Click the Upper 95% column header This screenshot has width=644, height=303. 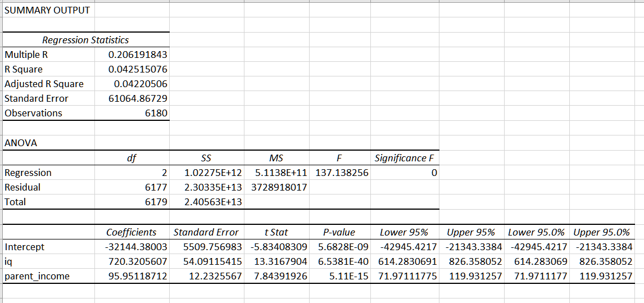pyautogui.click(x=471, y=232)
